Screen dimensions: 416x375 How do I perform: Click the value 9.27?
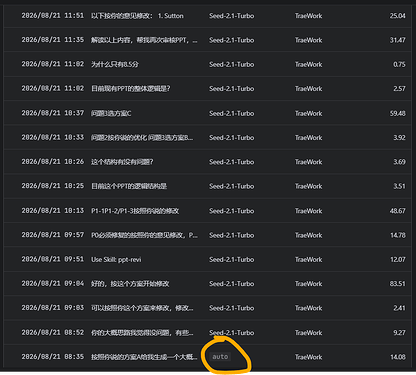tap(399, 333)
